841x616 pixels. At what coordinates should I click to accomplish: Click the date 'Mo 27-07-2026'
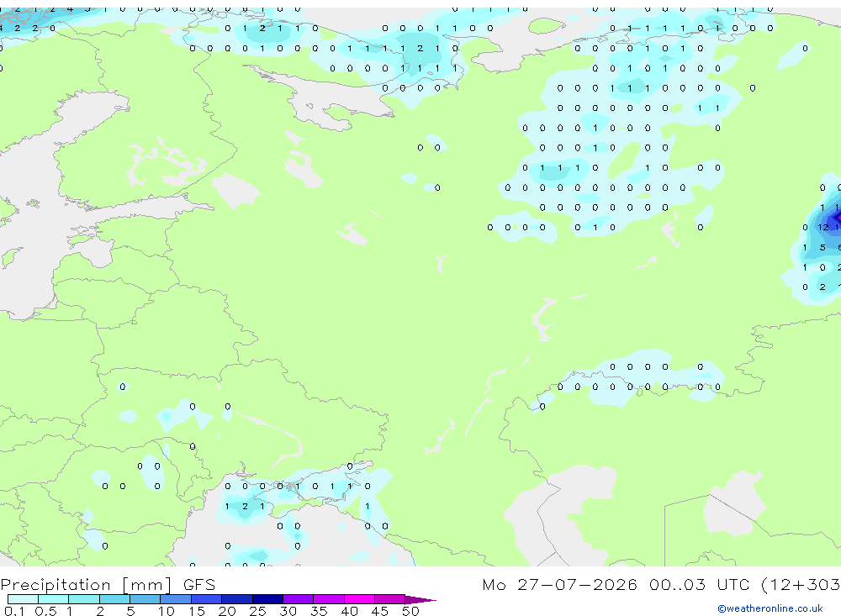559,584
